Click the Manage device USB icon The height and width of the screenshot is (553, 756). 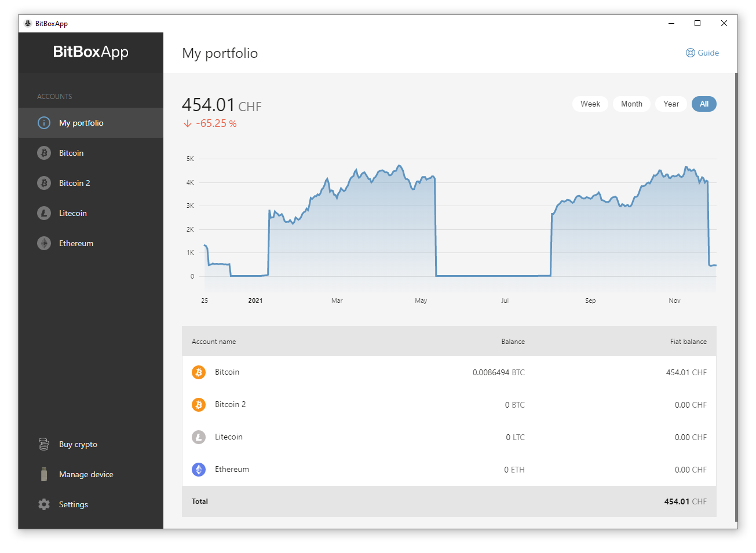(x=44, y=474)
